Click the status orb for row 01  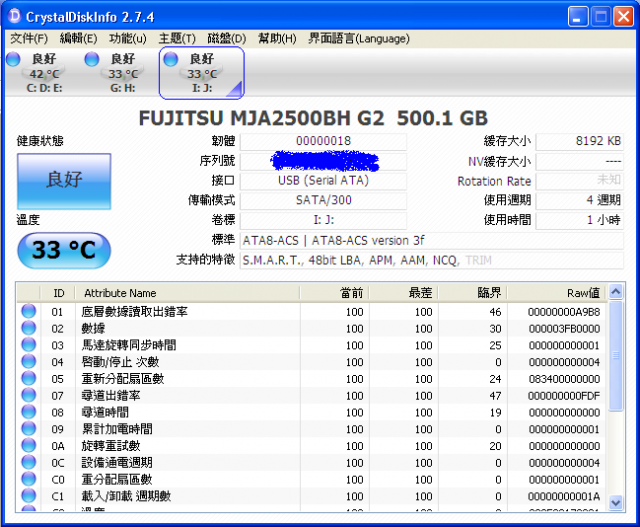pos(29,311)
